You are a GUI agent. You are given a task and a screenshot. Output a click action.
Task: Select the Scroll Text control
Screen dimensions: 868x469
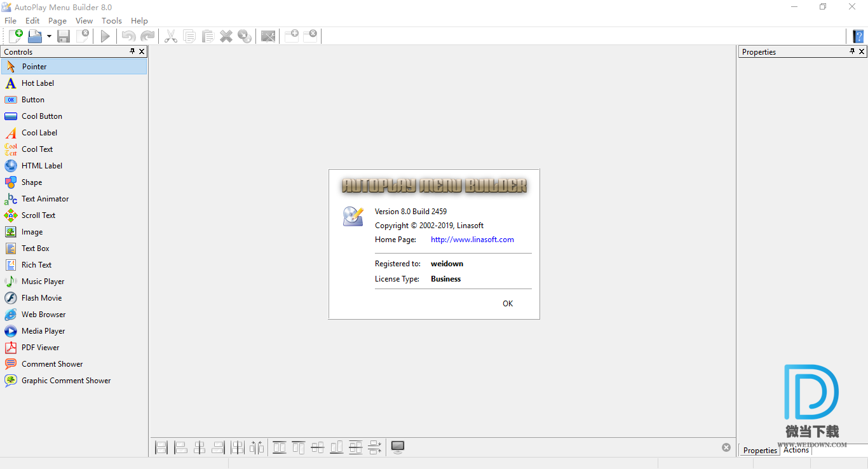point(74,215)
